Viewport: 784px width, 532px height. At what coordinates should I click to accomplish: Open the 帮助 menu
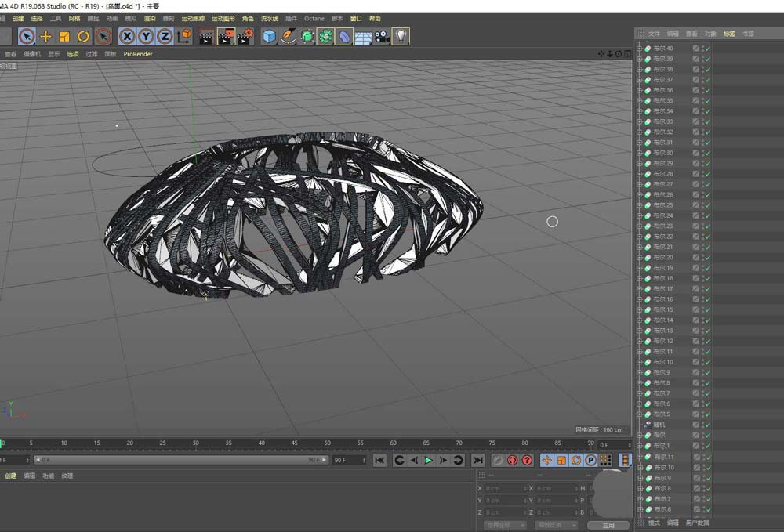pyautogui.click(x=375, y=19)
